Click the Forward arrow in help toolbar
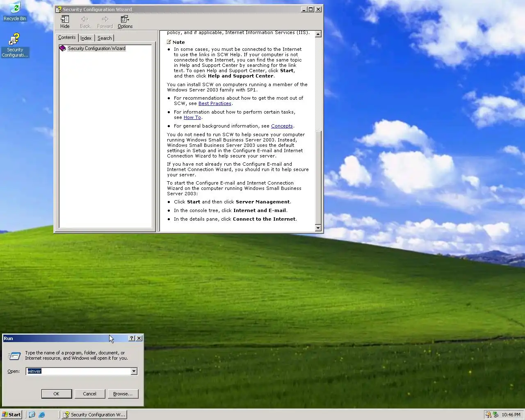The image size is (525, 420). [105, 22]
